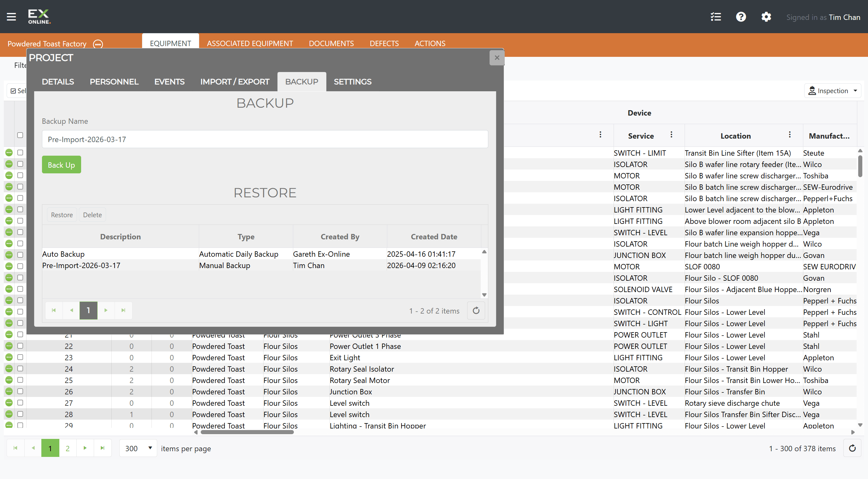This screenshot has height=479, width=868.
Task: Tick the checkbox for row 28
Action: click(20, 414)
